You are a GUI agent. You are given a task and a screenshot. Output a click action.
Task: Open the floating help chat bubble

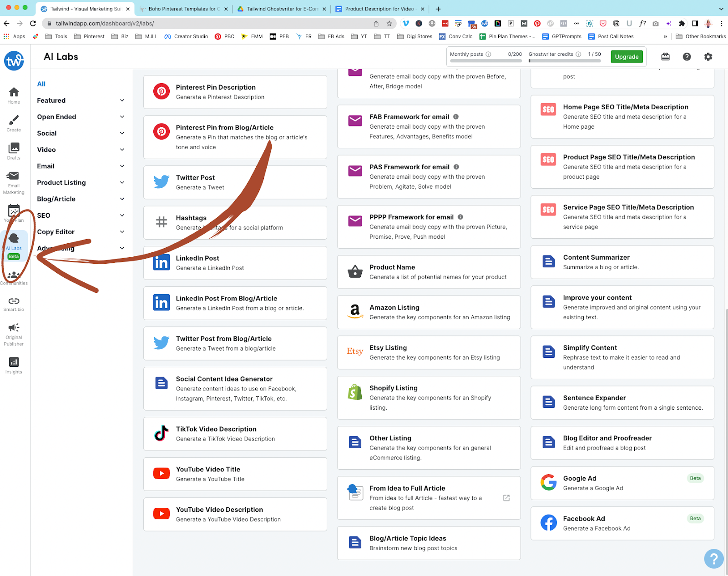point(713,558)
